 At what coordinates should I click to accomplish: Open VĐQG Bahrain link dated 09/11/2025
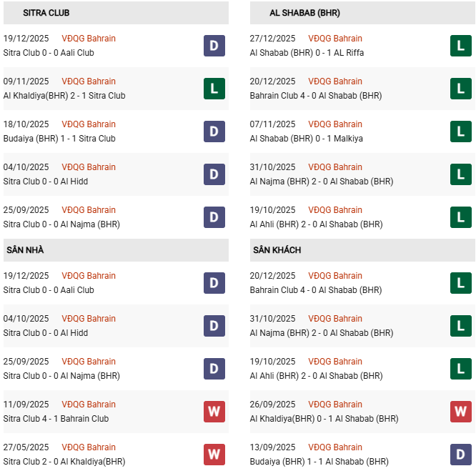89,81
